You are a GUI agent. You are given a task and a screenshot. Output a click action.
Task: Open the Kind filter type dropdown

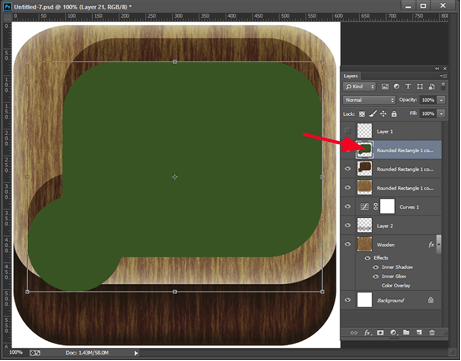pyautogui.click(x=359, y=87)
